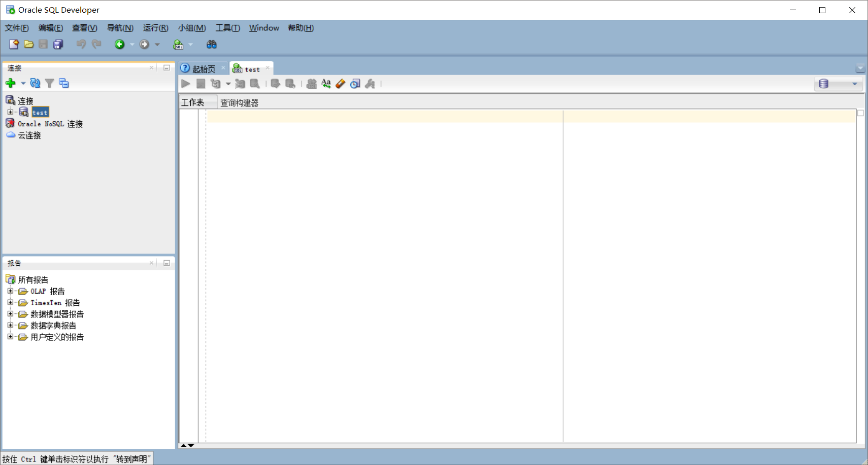The image size is (868, 465).
Task: Click the binoculars Find Database Object icon
Action: (212, 44)
